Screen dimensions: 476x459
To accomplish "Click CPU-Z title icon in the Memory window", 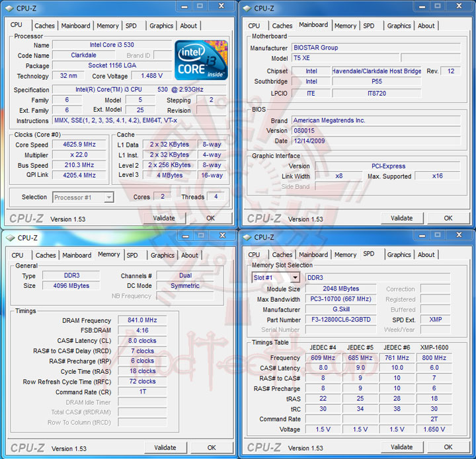I will (x=10, y=238).
